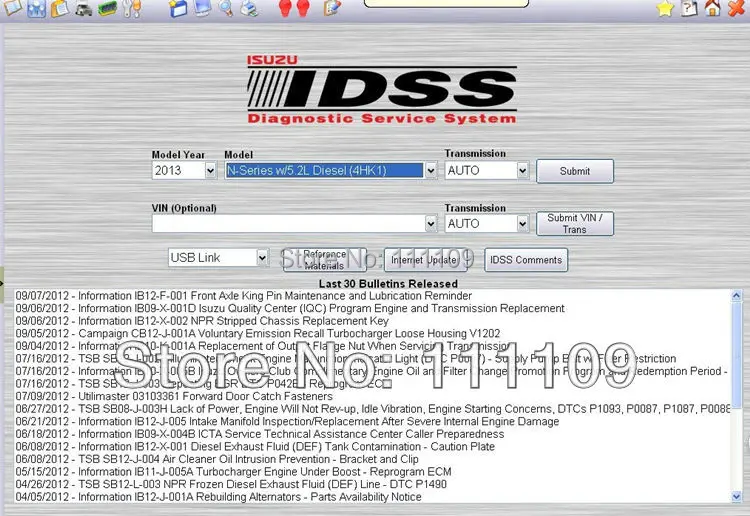Select Utilimaster 03103361 Forward Door Catch Fasteners
The width and height of the screenshot is (750, 516).
(x=174, y=396)
